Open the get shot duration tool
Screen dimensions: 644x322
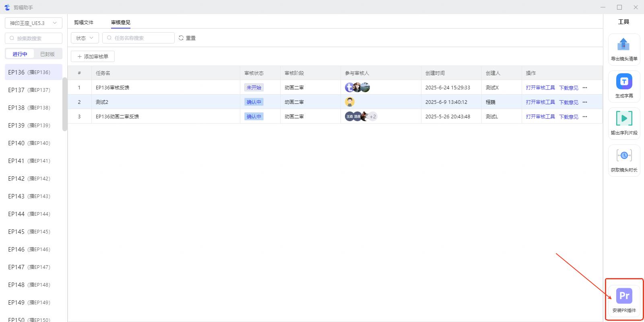click(x=624, y=156)
